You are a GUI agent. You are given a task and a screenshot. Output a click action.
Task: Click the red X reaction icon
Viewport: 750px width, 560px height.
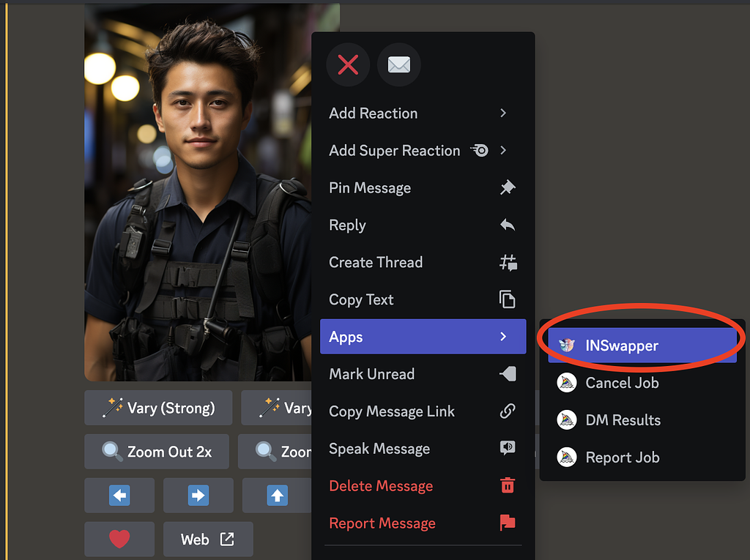348,64
